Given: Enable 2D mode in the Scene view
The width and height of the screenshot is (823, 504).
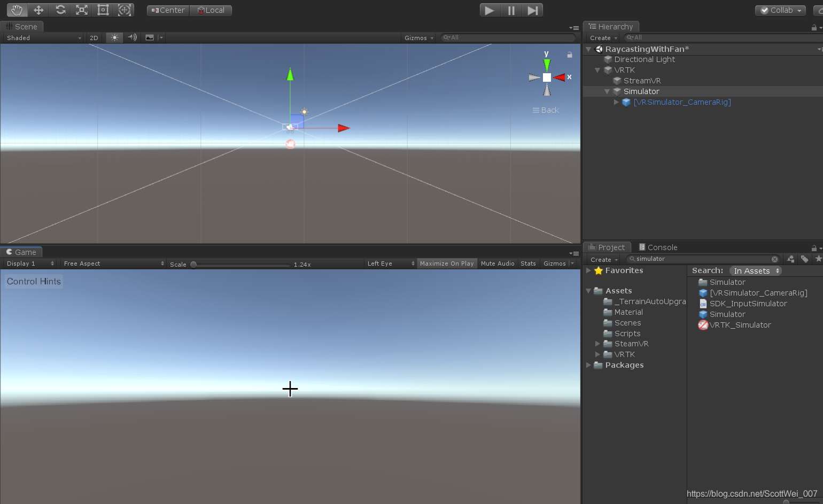Looking at the screenshot, I should tap(94, 37).
